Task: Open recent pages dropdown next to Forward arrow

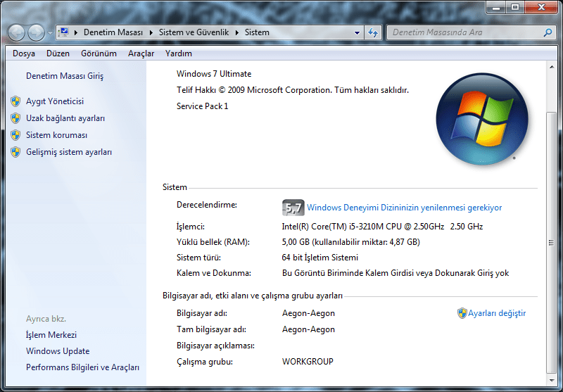Action: tap(50, 32)
